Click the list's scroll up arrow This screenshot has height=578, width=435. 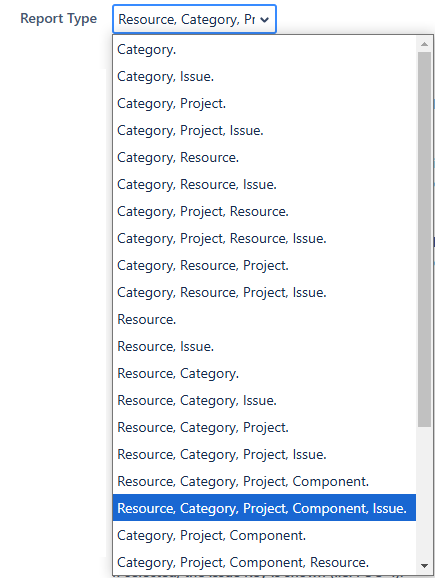coord(424,44)
